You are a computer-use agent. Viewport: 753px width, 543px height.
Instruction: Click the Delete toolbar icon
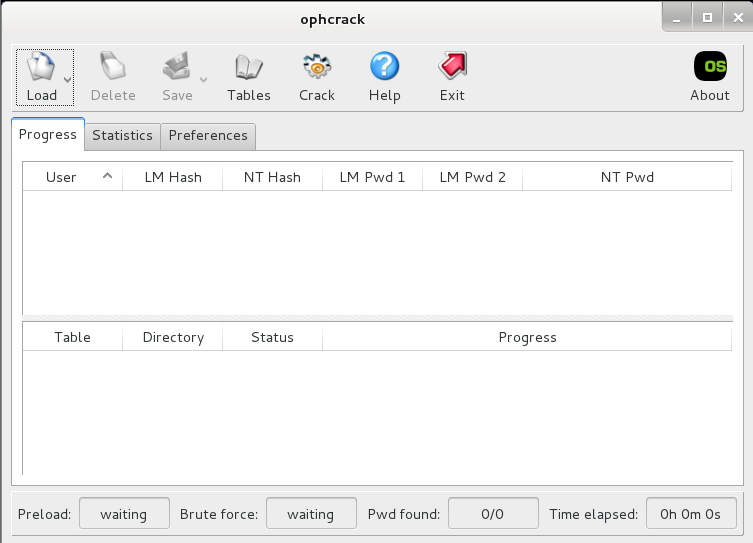(113, 66)
